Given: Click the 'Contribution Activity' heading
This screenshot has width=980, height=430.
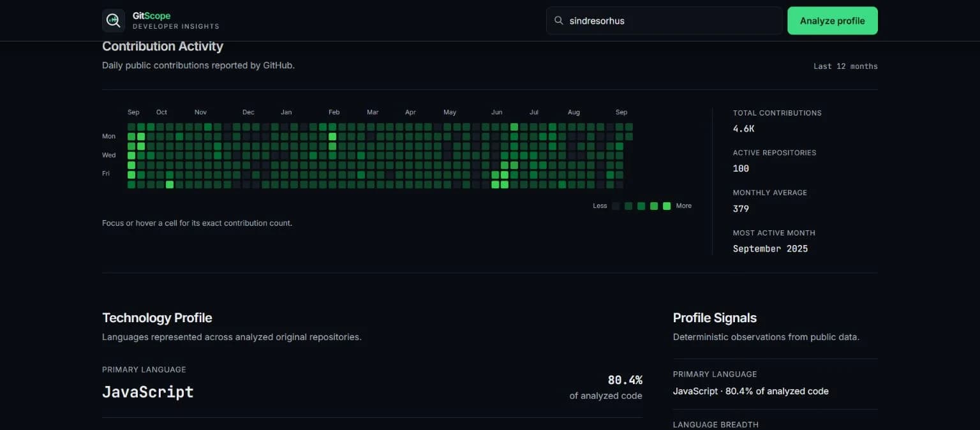Looking at the screenshot, I should (163, 47).
